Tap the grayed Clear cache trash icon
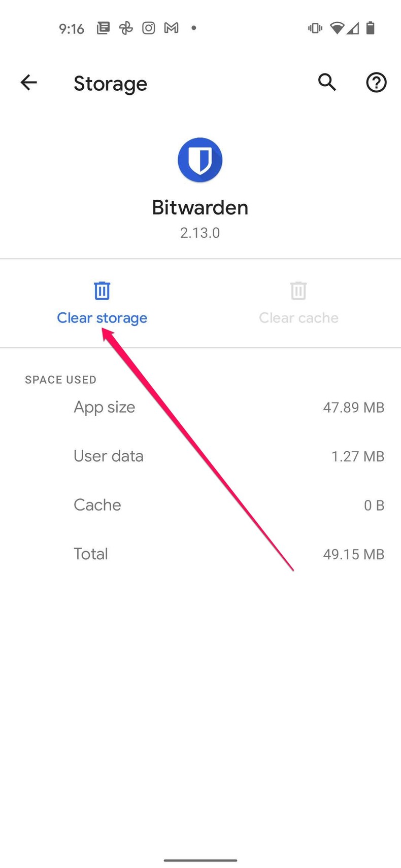The image size is (401, 868). click(x=298, y=291)
